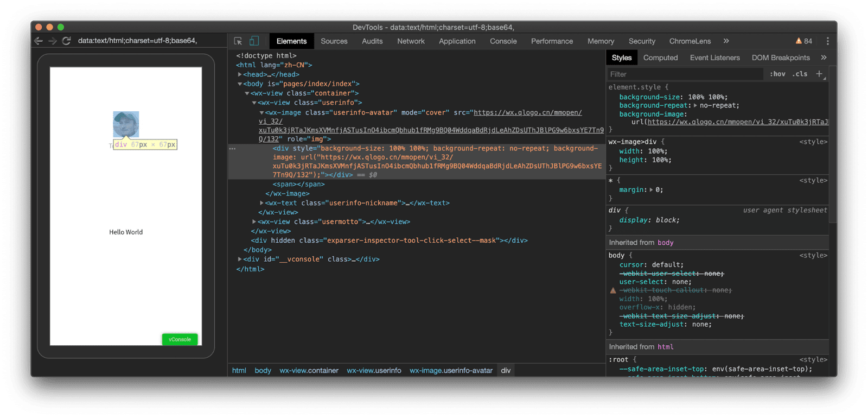The height and width of the screenshot is (418, 868).
Task: Add new style rule with plus icon
Action: click(x=819, y=74)
